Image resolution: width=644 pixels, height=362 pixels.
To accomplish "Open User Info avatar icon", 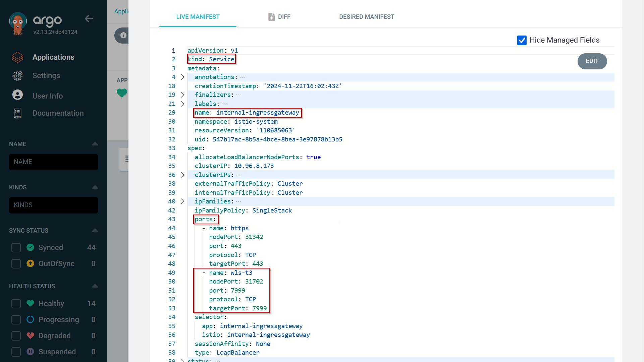I will (17, 95).
